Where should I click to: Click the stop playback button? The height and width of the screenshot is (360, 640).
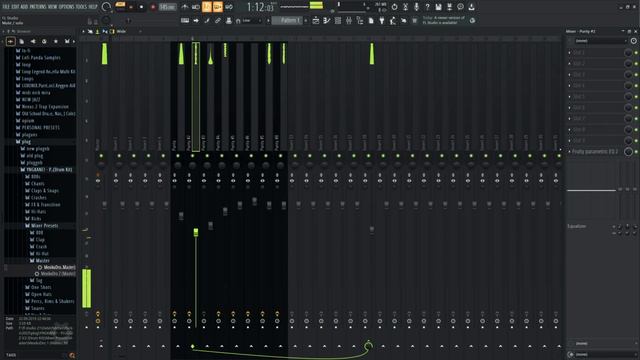(x=142, y=7)
